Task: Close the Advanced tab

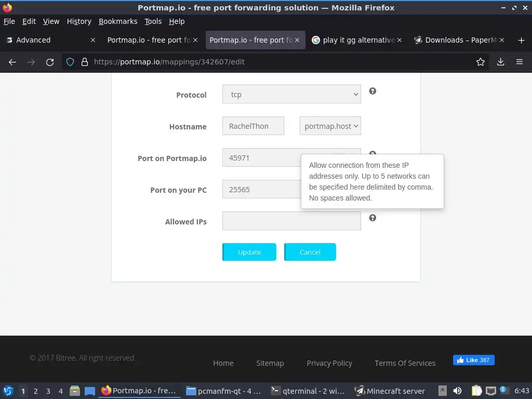Action: (x=93, y=40)
